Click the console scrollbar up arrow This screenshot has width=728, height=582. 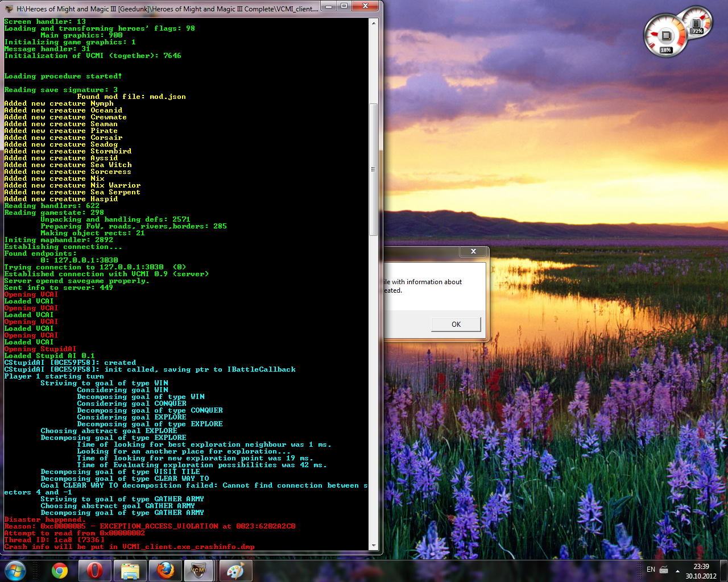374,23
